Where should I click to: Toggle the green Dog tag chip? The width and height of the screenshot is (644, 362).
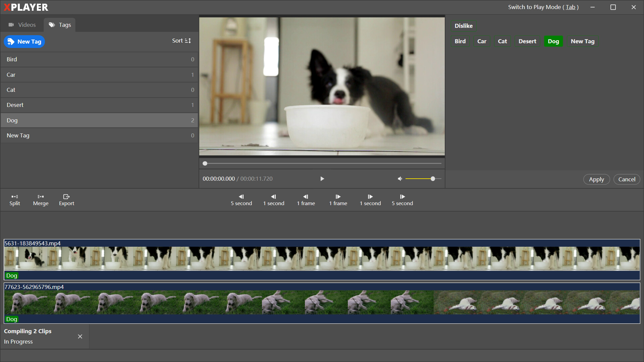click(553, 41)
